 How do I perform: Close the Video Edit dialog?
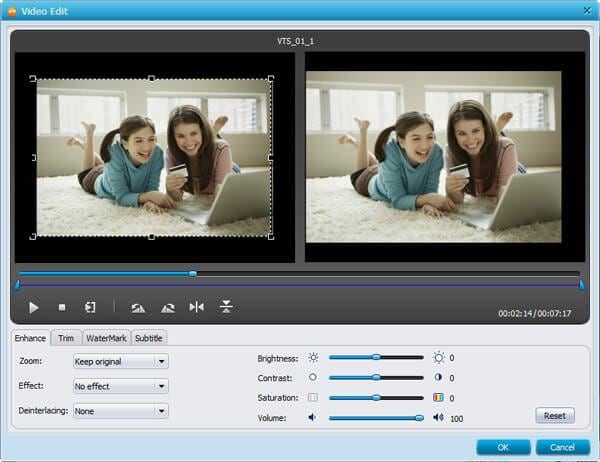coord(587,11)
